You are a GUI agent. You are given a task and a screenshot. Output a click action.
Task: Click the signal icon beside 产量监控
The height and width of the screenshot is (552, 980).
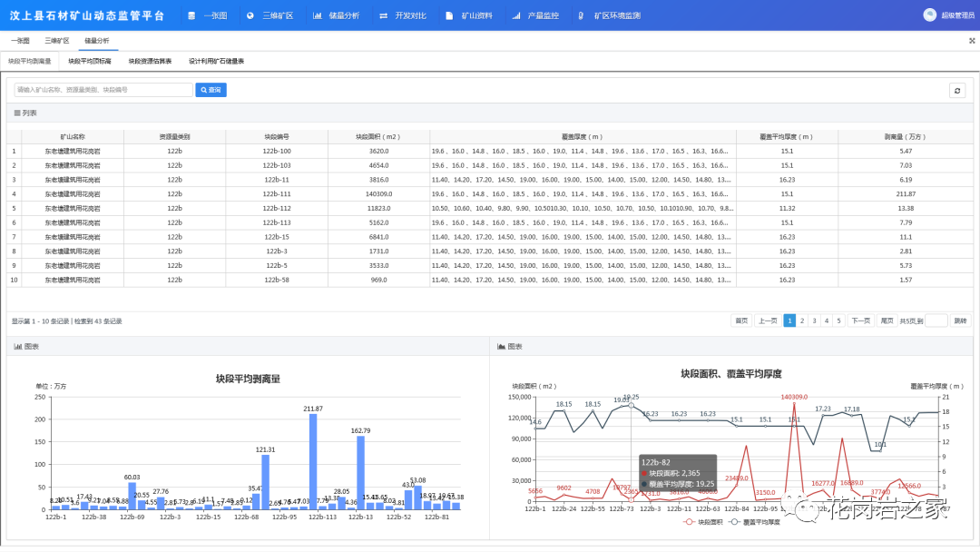pos(516,15)
